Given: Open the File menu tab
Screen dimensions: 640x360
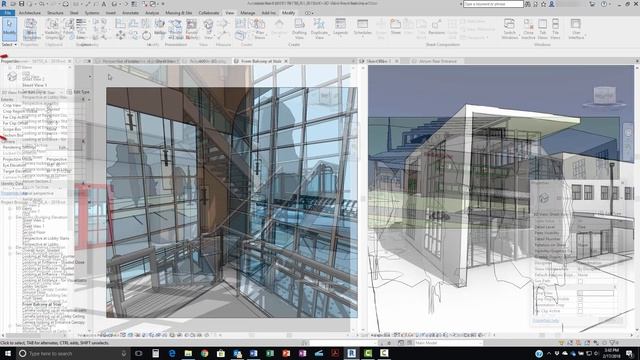Looking at the screenshot, I should (7, 13).
